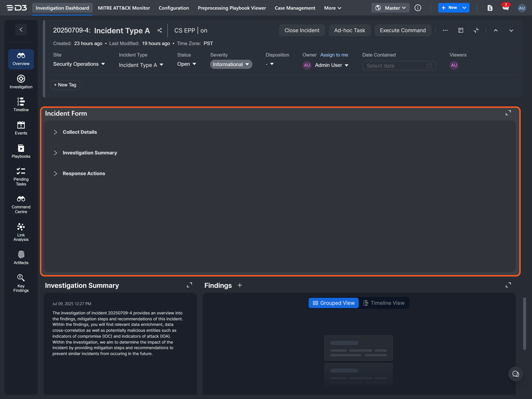Open notifications icon with red badge
532x399 pixels.
click(x=506, y=8)
